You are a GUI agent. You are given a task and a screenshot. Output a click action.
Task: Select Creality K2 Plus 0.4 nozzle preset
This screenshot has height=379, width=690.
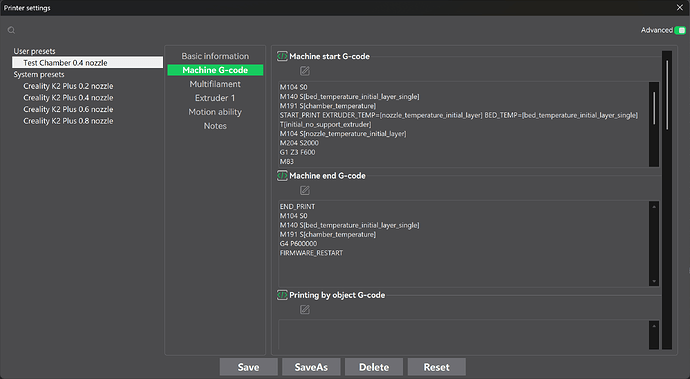[x=68, y=98]
